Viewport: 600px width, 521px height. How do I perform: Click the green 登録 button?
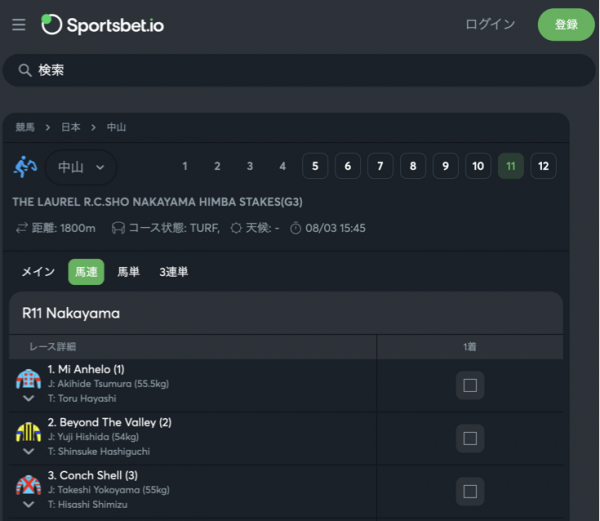click(x=566, y=24)
